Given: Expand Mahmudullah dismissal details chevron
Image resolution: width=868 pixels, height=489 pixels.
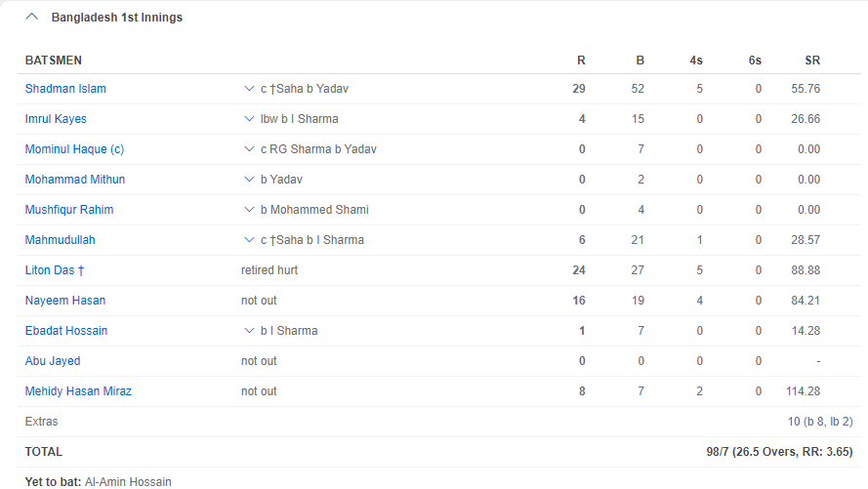Looking at the screenshot, I should click(249, 239).
